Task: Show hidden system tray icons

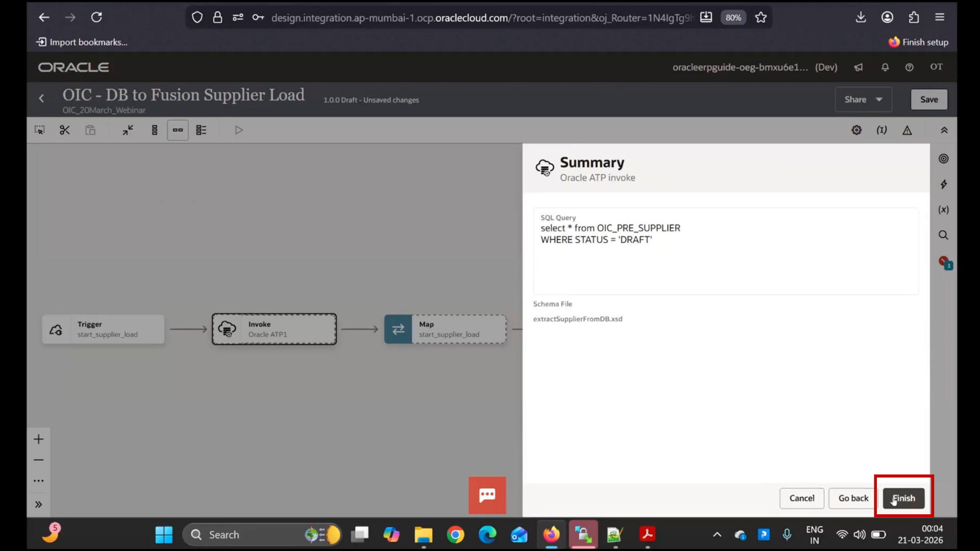Action: [717, 535]
